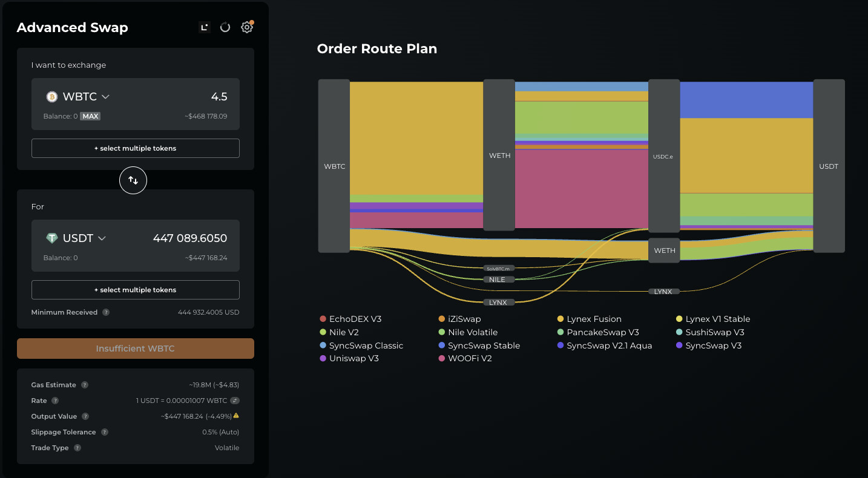Click the Insufficient WBTC button
868x478 pixels.
click(x=136, y=349)
